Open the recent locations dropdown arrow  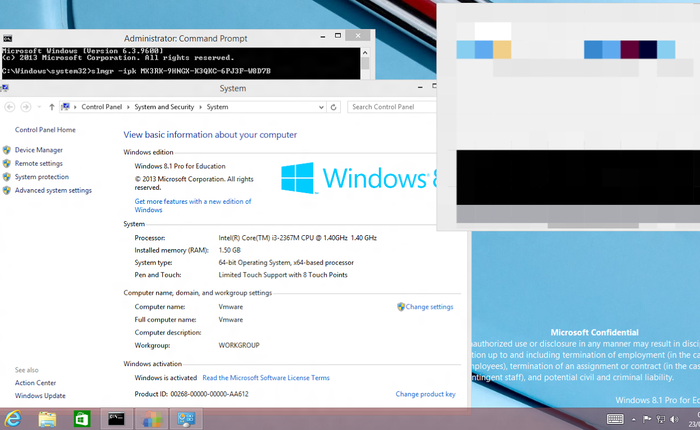pyautogui.click(x=39, y=107)
